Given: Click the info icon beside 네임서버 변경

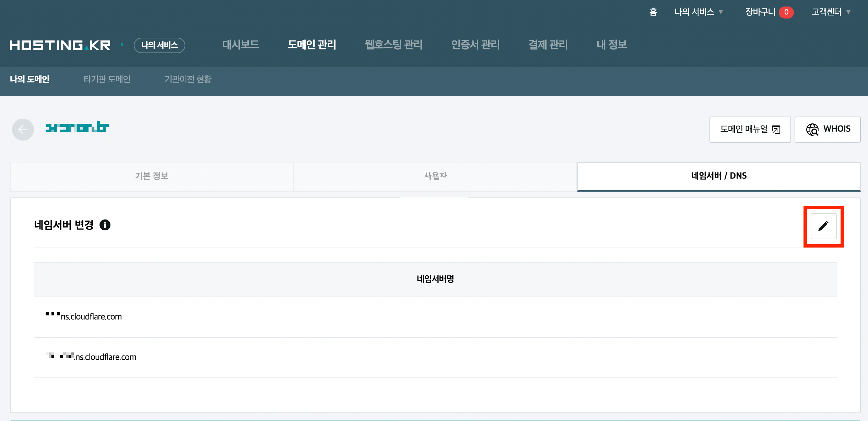Looking at the screenshot, I should [x=105, y=225].
